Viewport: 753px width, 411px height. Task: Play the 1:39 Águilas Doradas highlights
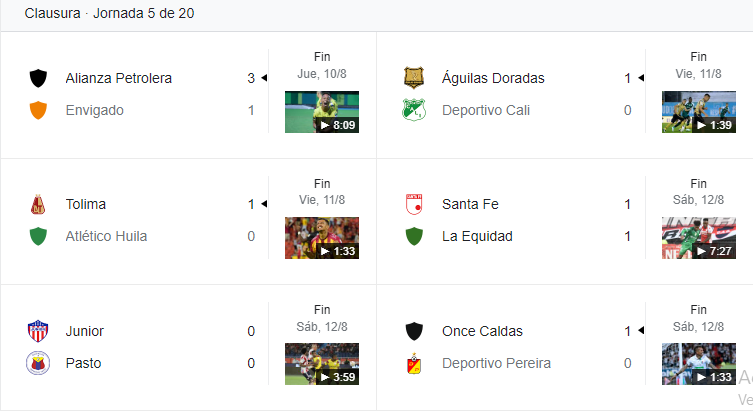click(698, 112)
